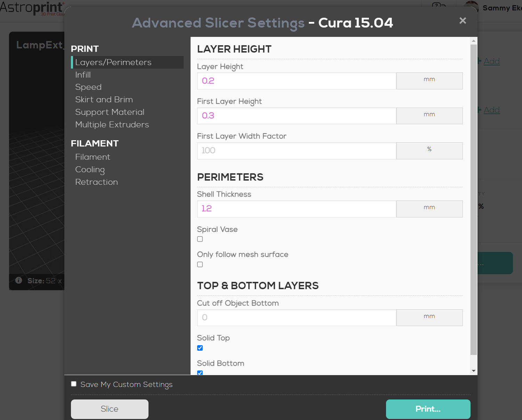The image size is (522, 420).
Task: Click the PRINT sidebar heading
Action: pos(85,49)
